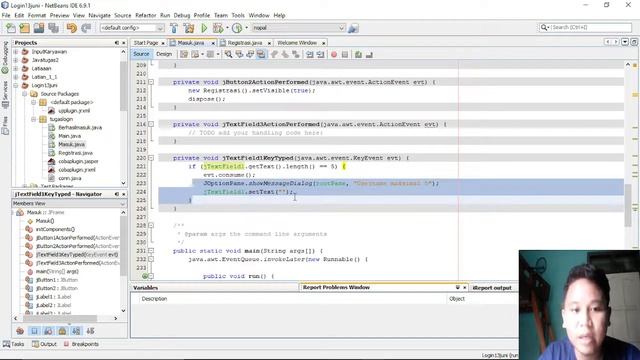The height and width of the screenshot is (360, 640).
Task: Open the dropdown next to Profile icon
Action: tap(247, 28)
